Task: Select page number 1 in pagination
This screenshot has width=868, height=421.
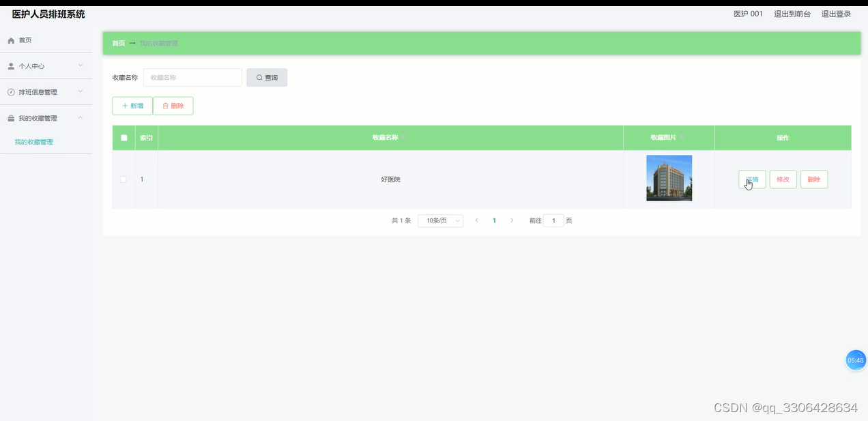Action: (494, 220)
